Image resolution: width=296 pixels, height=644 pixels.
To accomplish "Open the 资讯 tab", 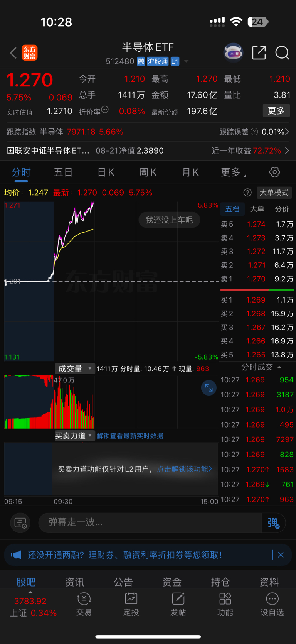I will pyautogui.click(x=74, y=581).
